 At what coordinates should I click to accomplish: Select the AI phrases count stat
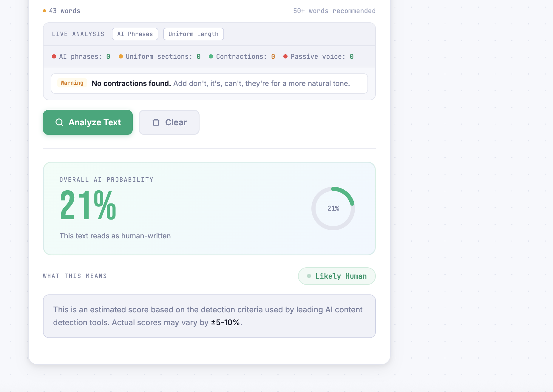click(x=81, y=57)
